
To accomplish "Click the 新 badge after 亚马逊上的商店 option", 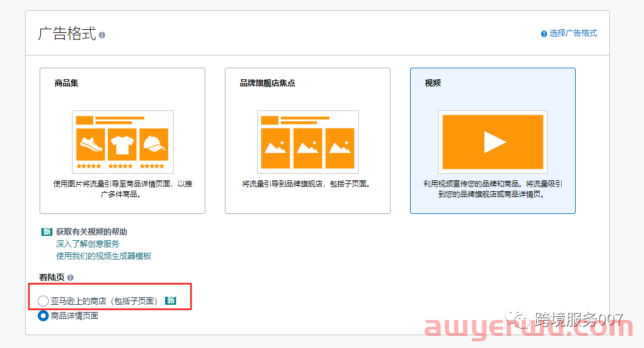I will (171, 300).
